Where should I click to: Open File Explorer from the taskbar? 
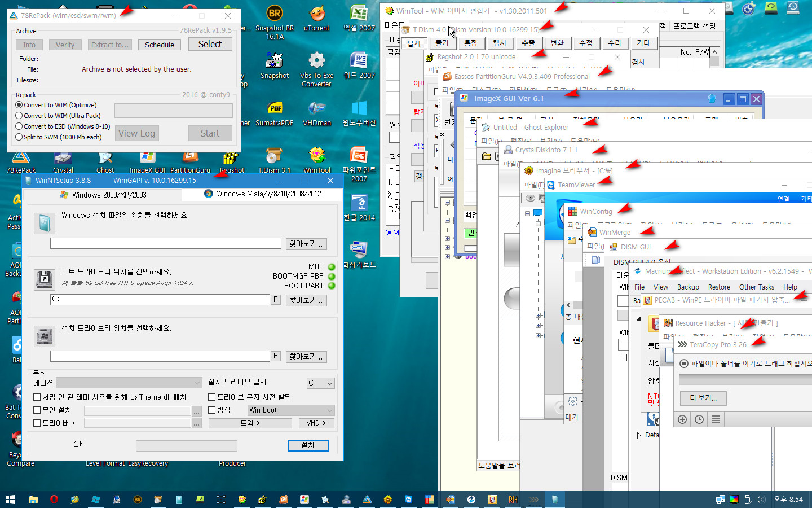[x=33, y=500]
